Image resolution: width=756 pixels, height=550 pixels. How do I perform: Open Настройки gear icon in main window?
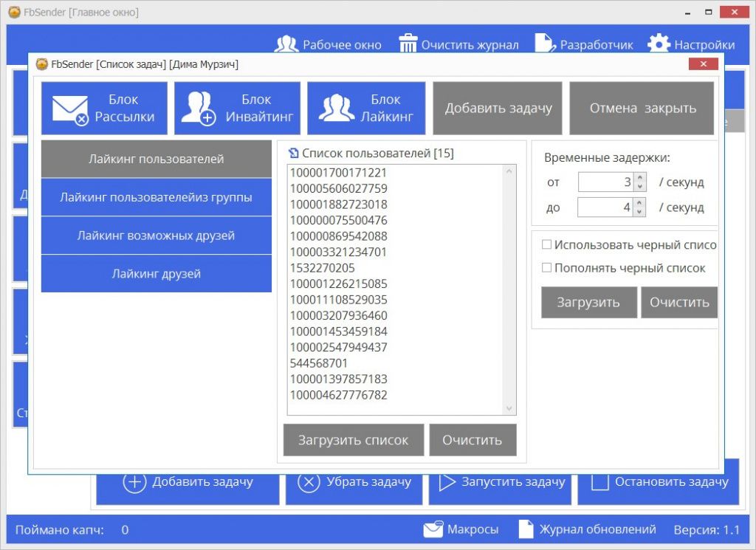pos(659,44)
